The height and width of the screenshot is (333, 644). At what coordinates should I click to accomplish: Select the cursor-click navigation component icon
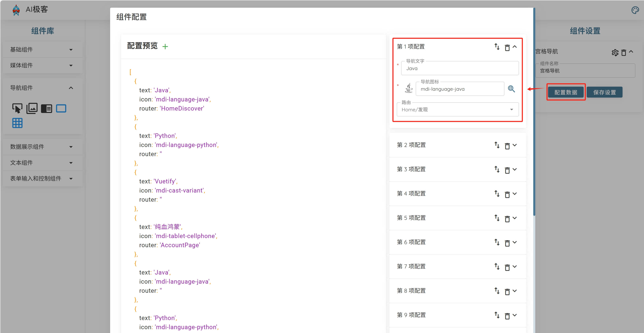tap(17, 108)
